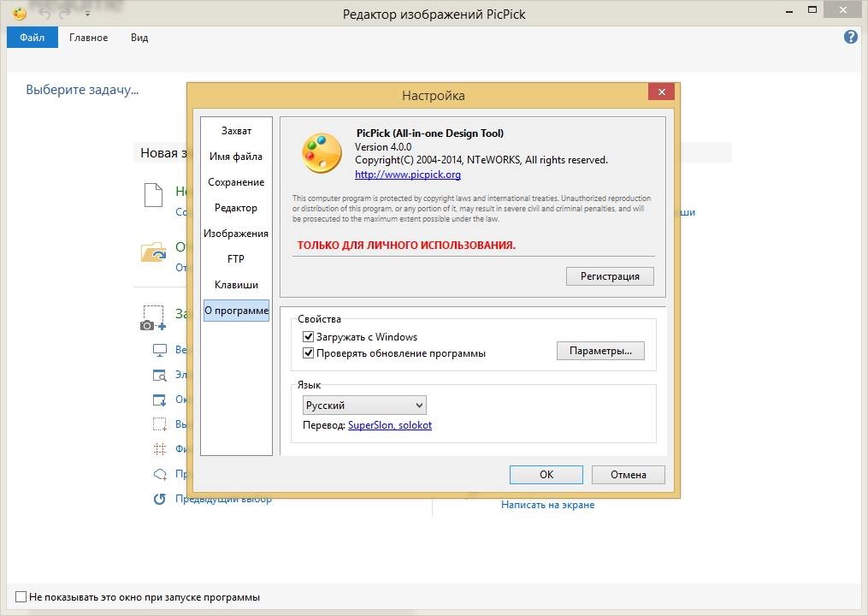The width and height of the screenshot is (868, 616).
Task: Enable Не показывать это окно при запуске
Action: tap(21, 596)
